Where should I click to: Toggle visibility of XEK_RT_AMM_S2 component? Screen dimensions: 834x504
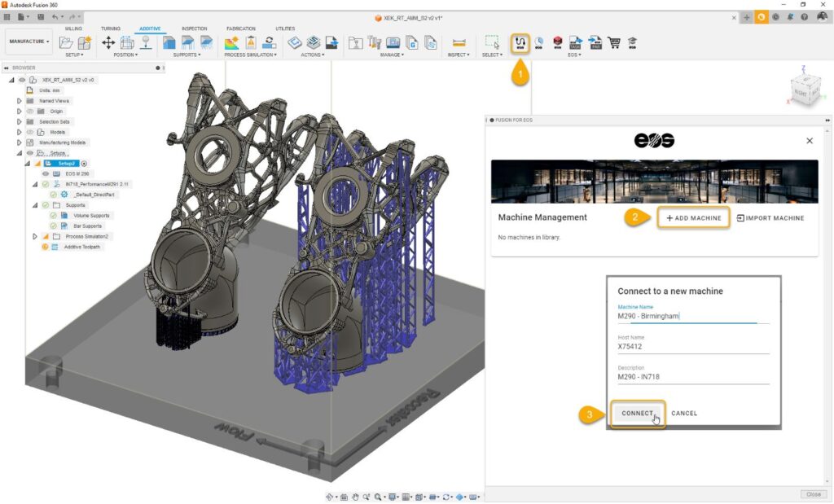(x=21, y=79)
